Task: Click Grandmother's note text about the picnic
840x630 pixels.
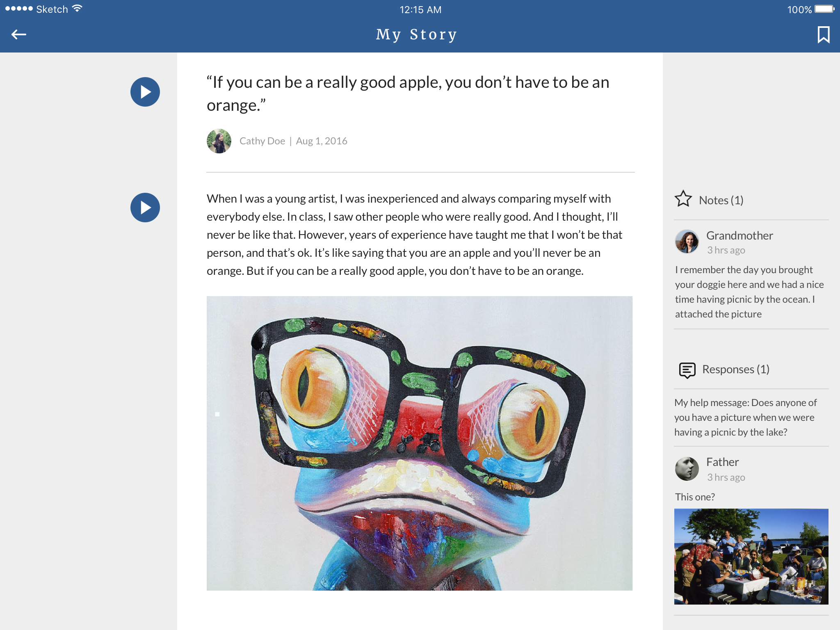Action: click(x=750, y=292)
